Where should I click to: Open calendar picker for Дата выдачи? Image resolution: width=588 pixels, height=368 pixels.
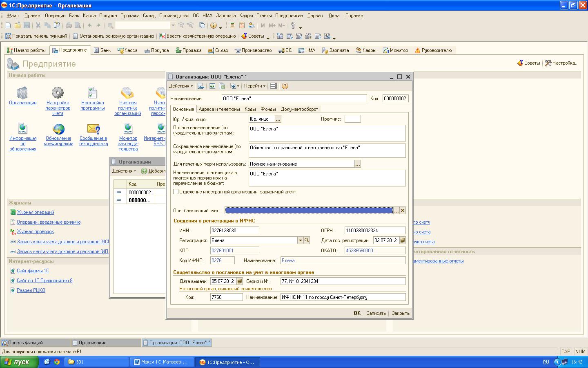point(240,281)
